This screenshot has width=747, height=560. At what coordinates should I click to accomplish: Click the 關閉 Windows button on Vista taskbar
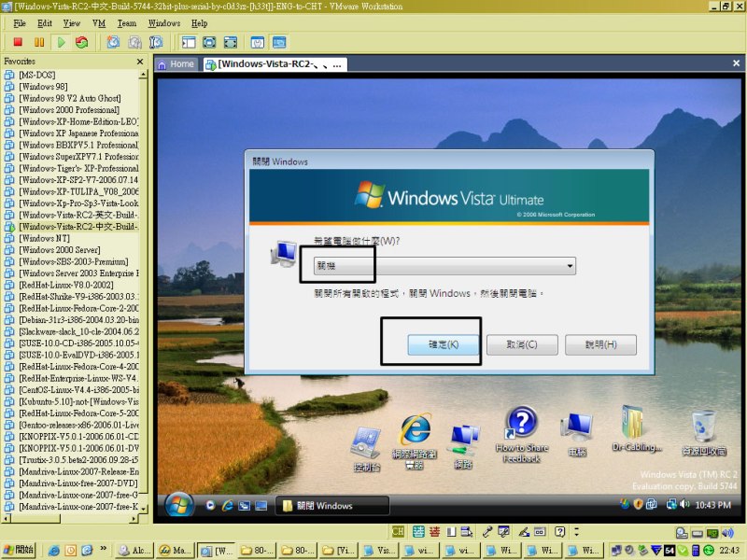click(332, 506)
